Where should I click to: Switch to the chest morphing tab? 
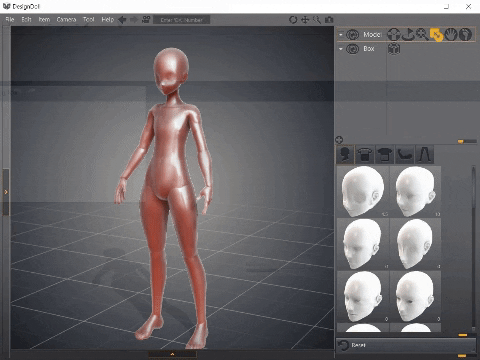pos(365,154)
